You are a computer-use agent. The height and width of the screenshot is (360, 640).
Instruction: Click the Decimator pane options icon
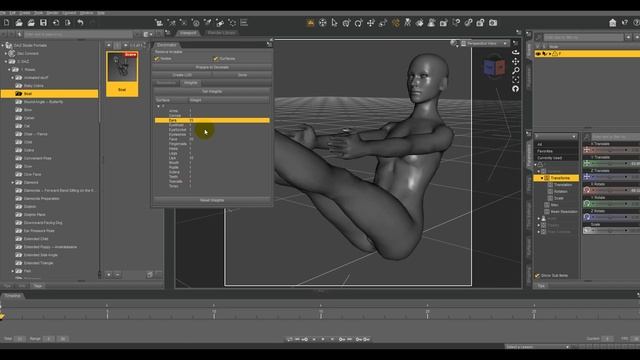269,44
